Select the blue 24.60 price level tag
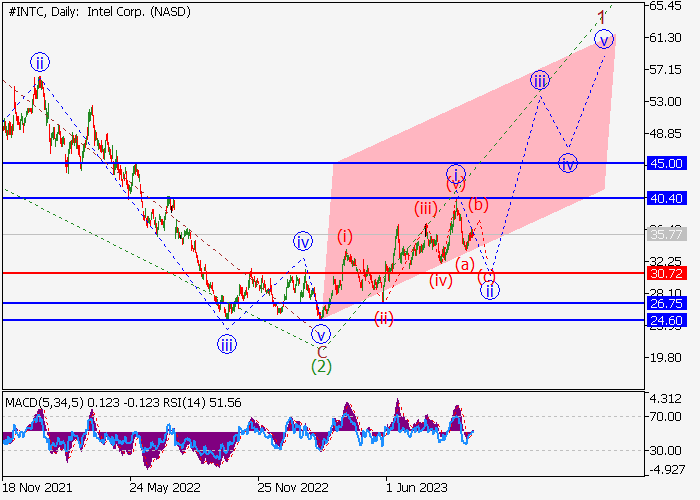Image resolution: width=700 pixels, height=500 pixels. (667, 321)
